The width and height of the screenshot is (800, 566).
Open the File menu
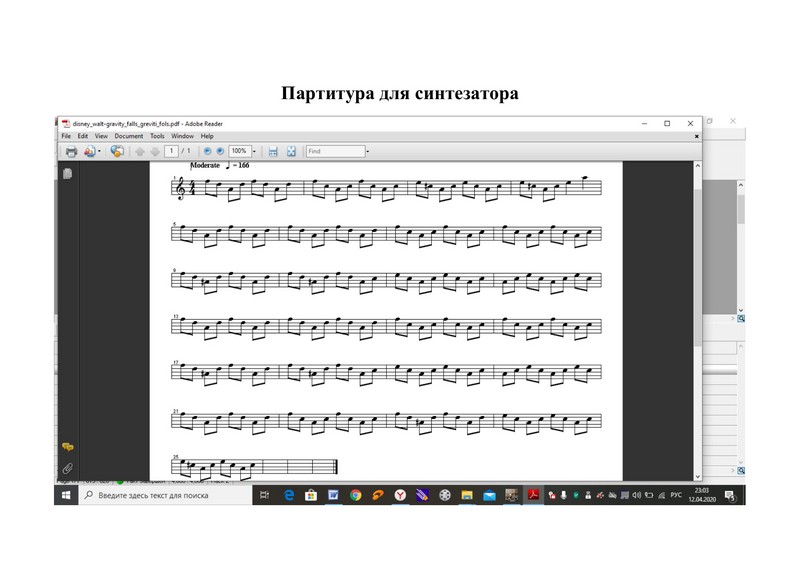pyautogui.click(x=66, y=136)
